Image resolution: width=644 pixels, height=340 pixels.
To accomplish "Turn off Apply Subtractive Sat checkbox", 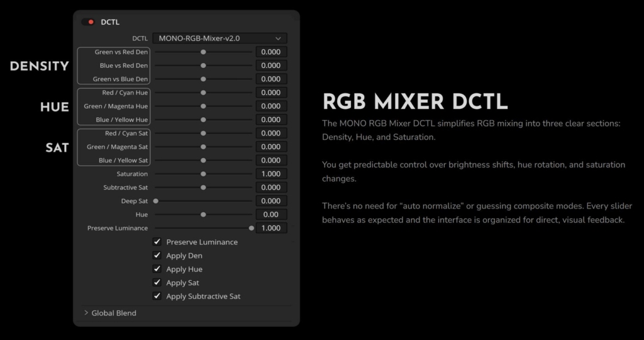I will coord(157,296).
